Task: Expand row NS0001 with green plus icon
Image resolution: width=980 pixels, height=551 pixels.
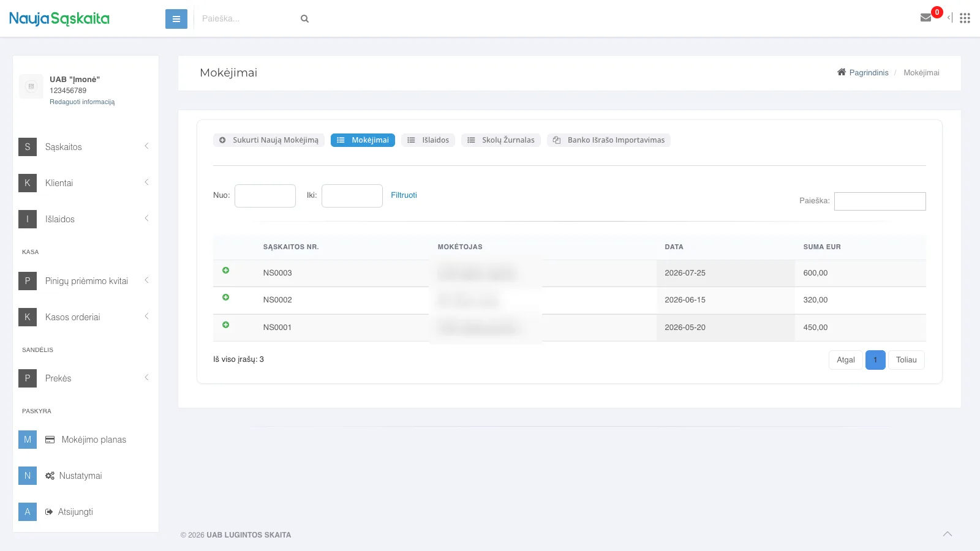Action: [225, 324]
